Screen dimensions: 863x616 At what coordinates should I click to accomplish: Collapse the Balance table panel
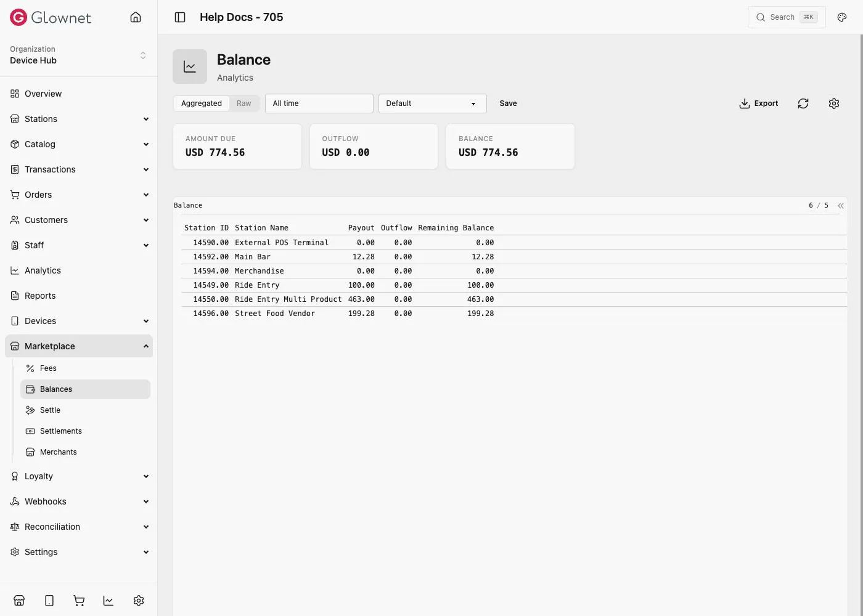(841, 206)
